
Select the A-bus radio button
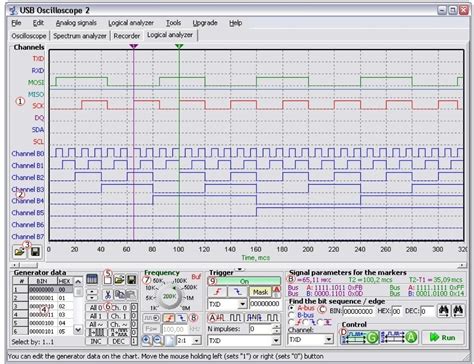[x=292, y=308]
